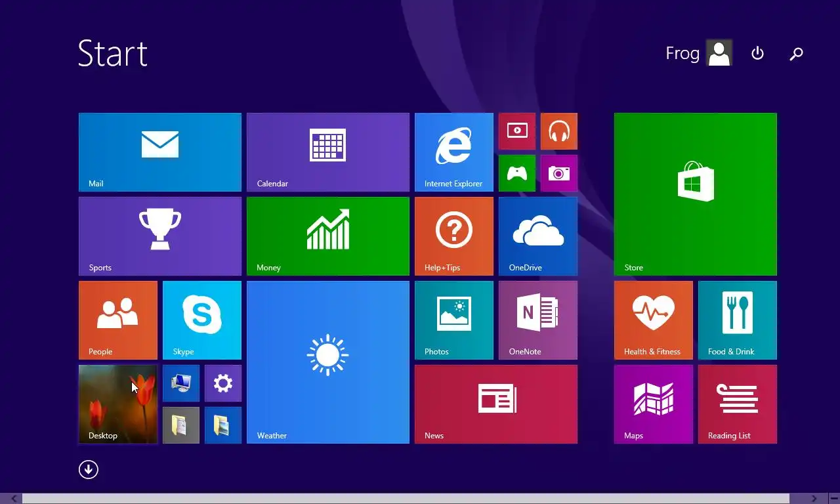Show all apps with down arrow
Screen dimensions: 840x504
pyautogui.click(x=89, y=469)
